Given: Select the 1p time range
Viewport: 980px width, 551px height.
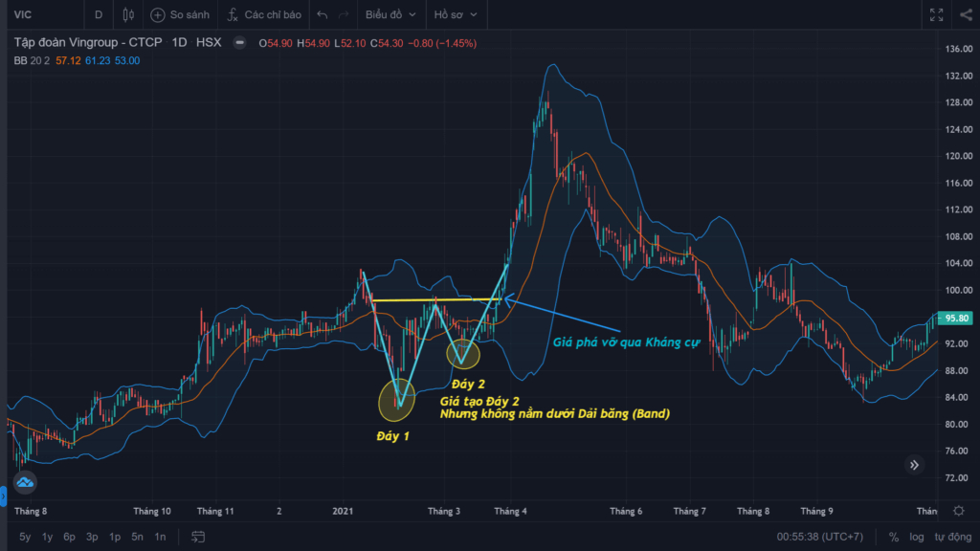Looking at the screenshot, I should tap(115, 537).
